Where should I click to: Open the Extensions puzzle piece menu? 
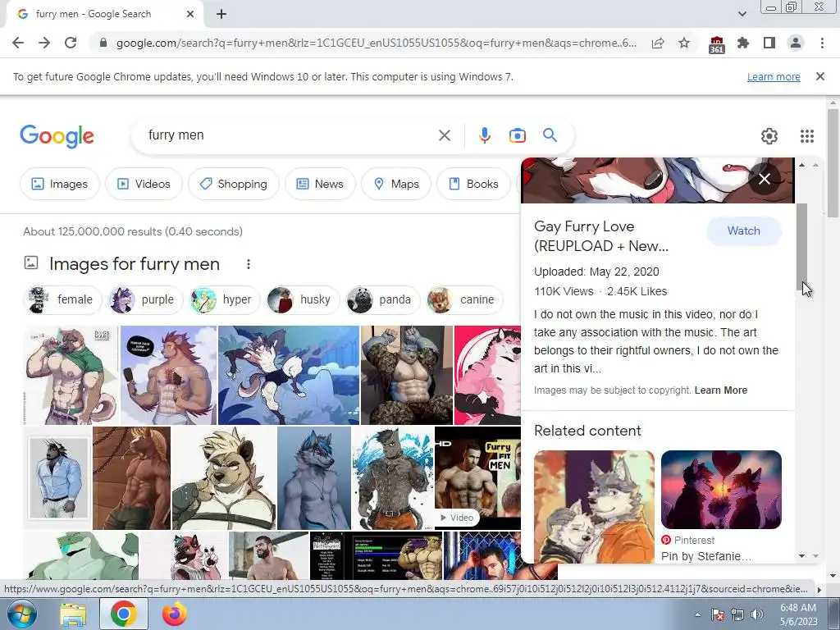(743, 43)
